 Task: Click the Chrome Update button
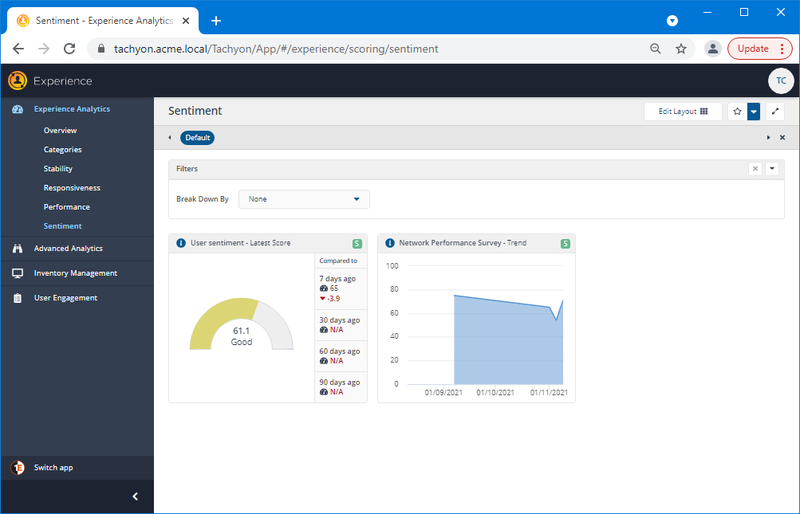(x=760, y=48)
